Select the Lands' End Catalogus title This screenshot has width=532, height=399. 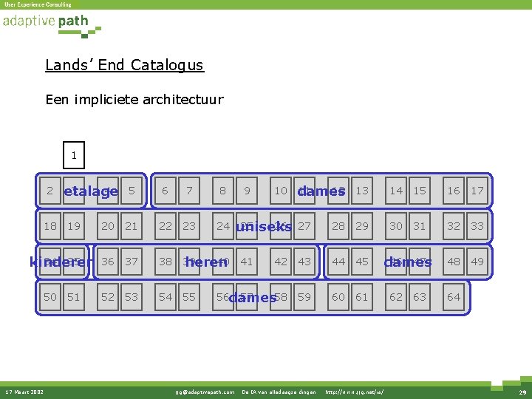(x=125, y=65)
